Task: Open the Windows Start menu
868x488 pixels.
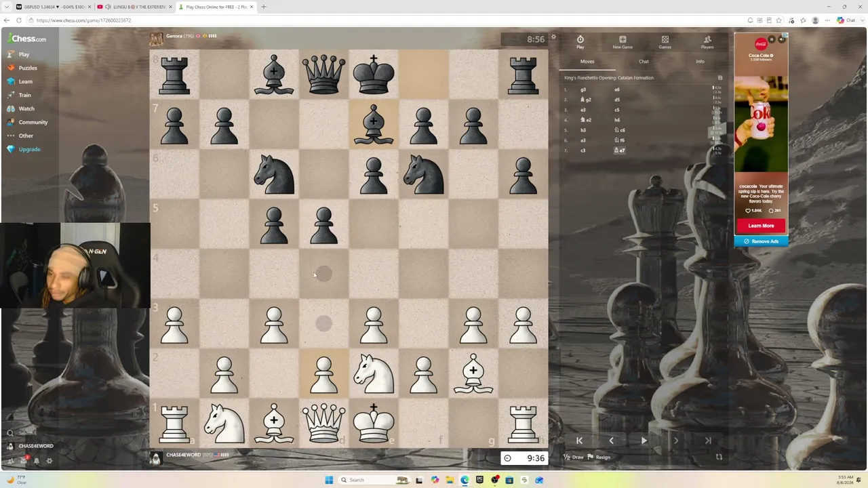Action: tap(329, 480)
